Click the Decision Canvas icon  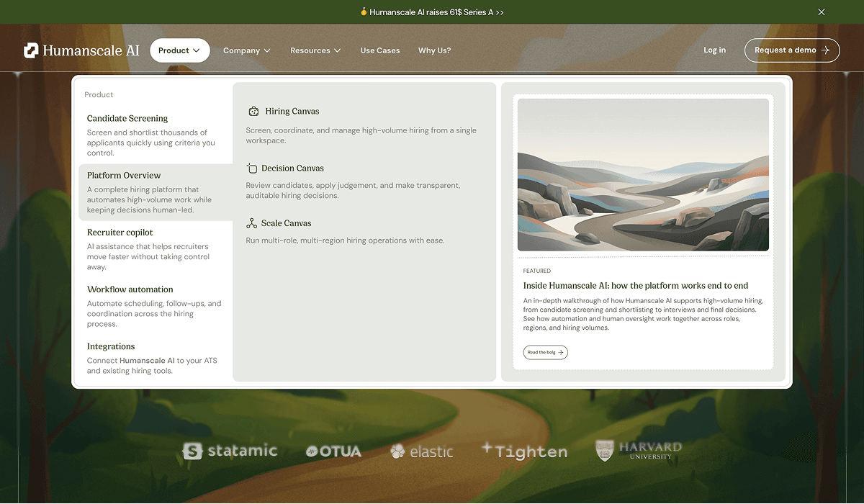pos(252,168)
